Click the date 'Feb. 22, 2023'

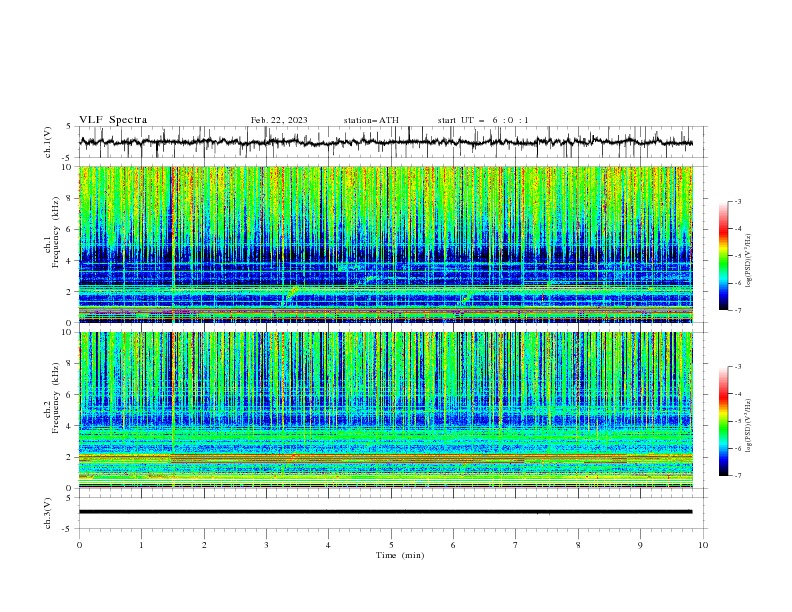tap(279, 120)
